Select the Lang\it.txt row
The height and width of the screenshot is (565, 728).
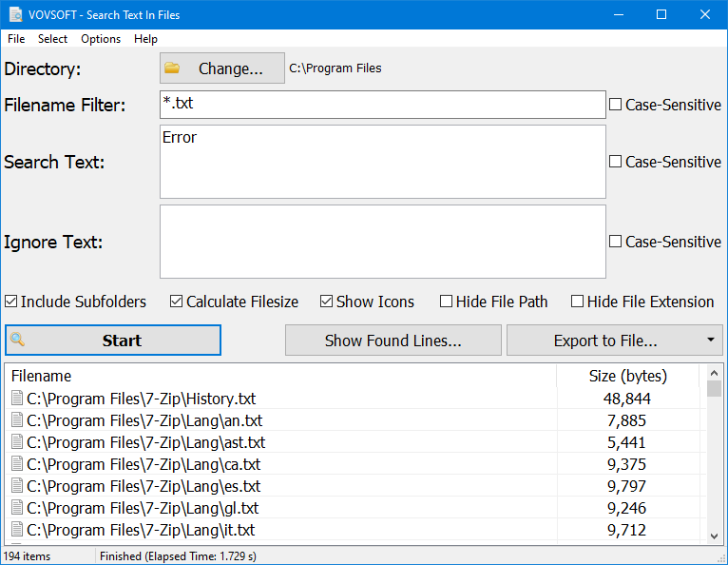coord(355,529)
